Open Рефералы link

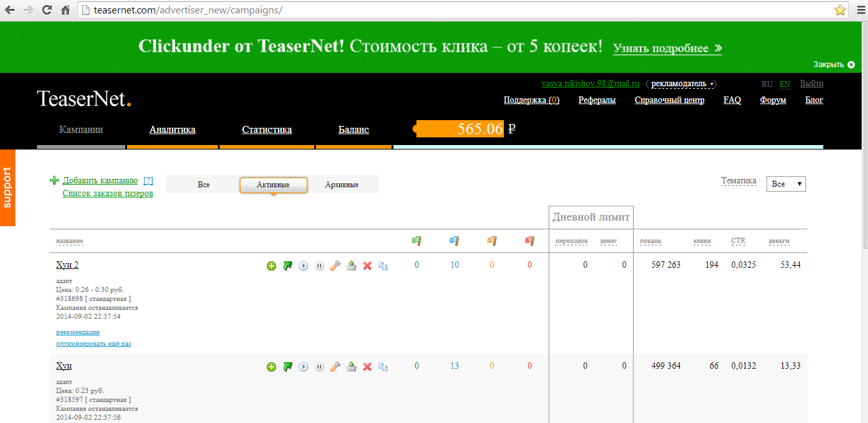point(597,100)
